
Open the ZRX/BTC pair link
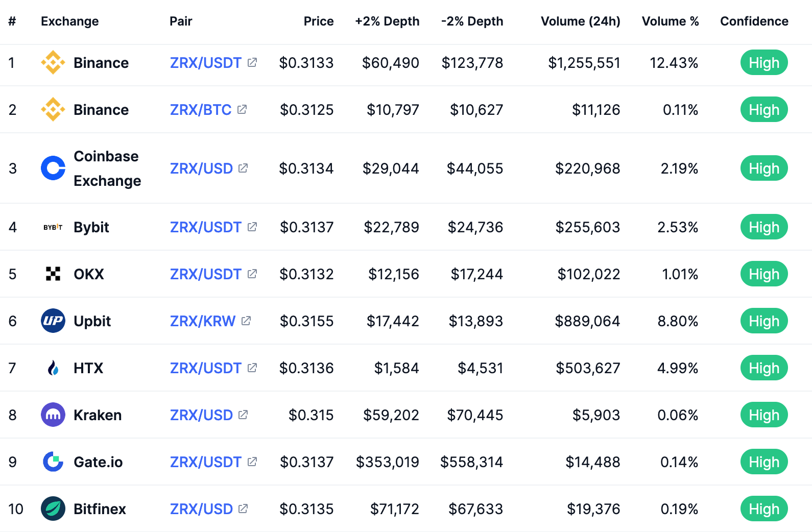(x=201, y=110)
